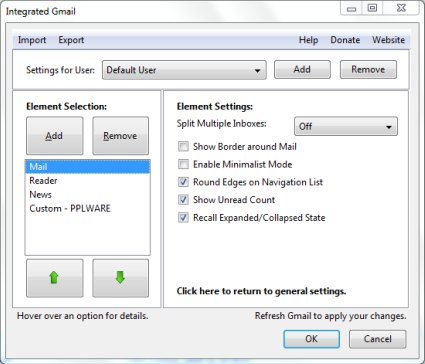Open the Export menu
Image resolution: width=425 pixels, height=364 pixels.
[71, 40]
